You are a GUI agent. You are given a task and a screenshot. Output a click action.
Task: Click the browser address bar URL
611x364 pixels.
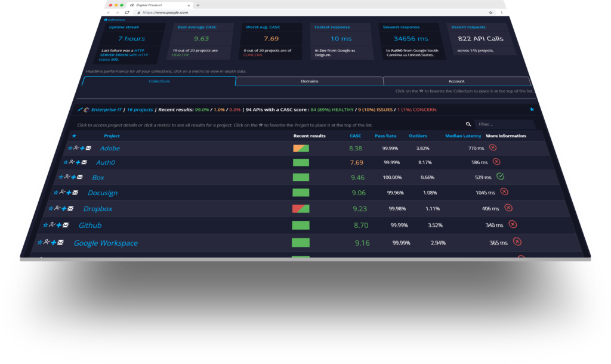(165, 13)
